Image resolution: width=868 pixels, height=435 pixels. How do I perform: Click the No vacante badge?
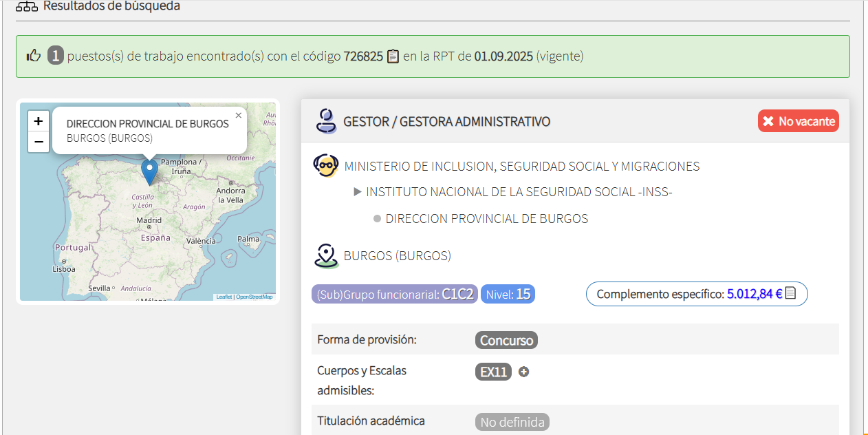[798, 121]
